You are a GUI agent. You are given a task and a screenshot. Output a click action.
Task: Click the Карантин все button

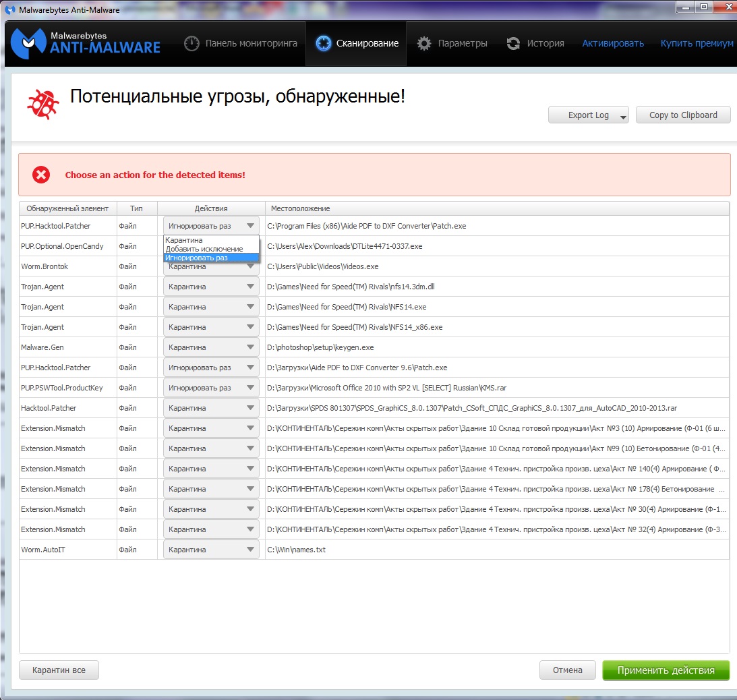(59, 670)
